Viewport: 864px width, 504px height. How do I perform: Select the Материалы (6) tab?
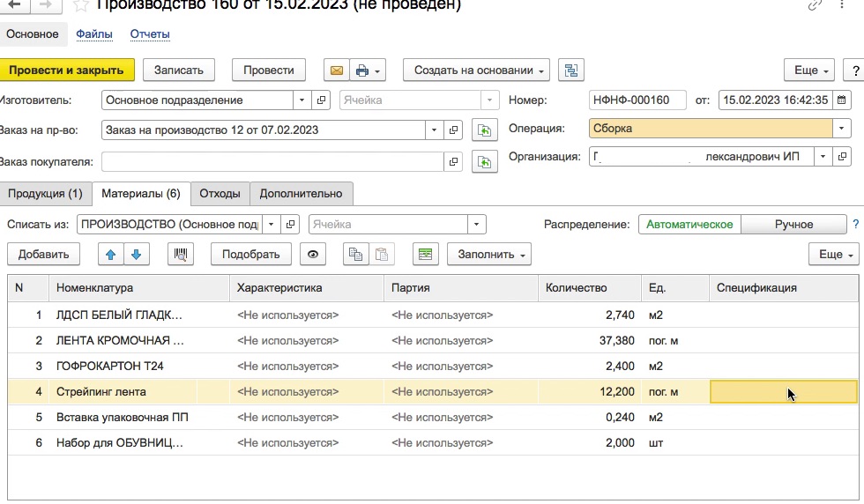coord(141,193)
